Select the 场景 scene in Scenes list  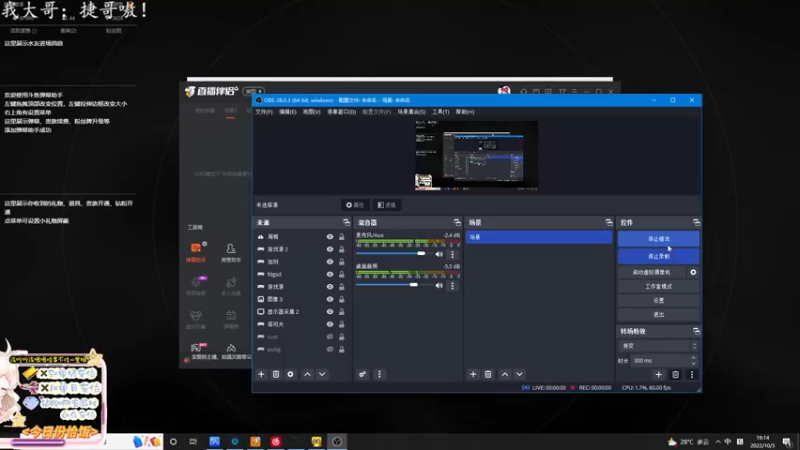(539, 237)
